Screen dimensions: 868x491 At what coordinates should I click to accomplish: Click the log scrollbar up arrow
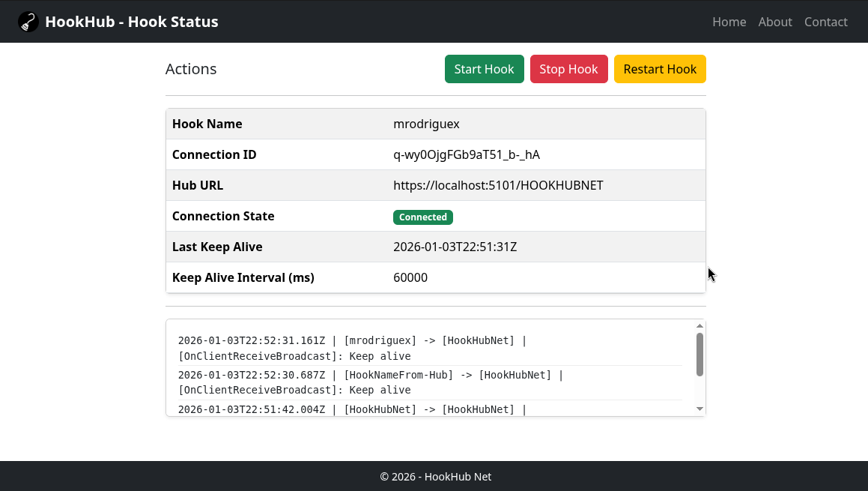click(699, 325)
